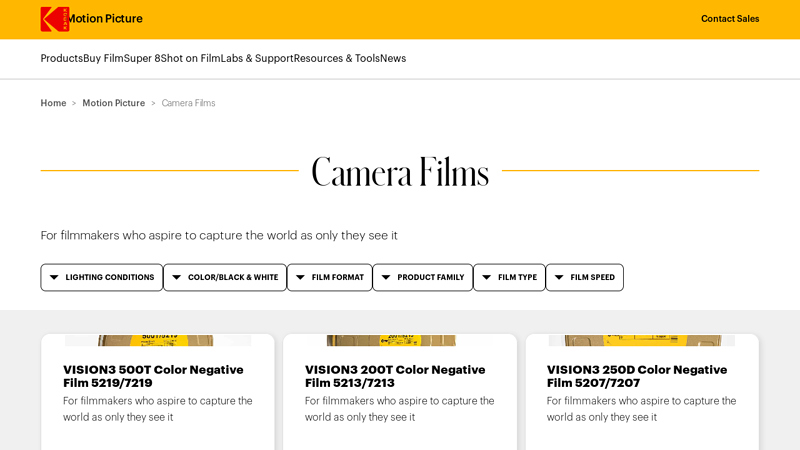This screenshot has width=800, height=450.
Task: Click the VISION3 250D film can thumbnail
Action: (x=642, y=340)
